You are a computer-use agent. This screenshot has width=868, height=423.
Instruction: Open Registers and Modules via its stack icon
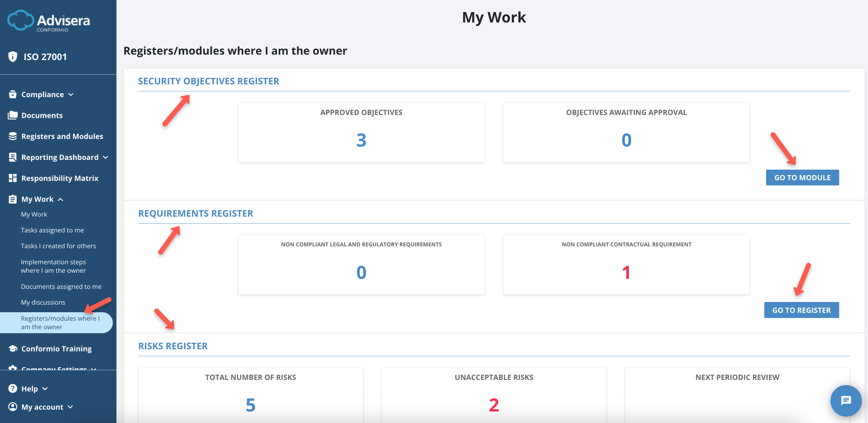pos(12,136)
